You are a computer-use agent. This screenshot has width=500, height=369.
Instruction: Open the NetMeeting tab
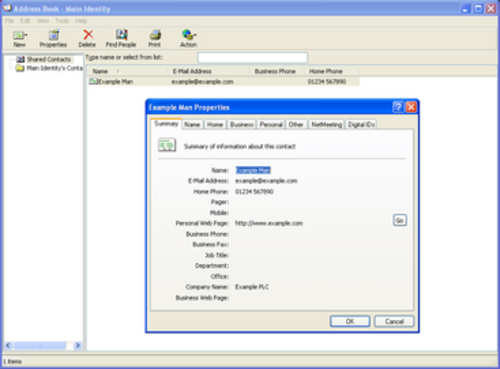point(326,124)
